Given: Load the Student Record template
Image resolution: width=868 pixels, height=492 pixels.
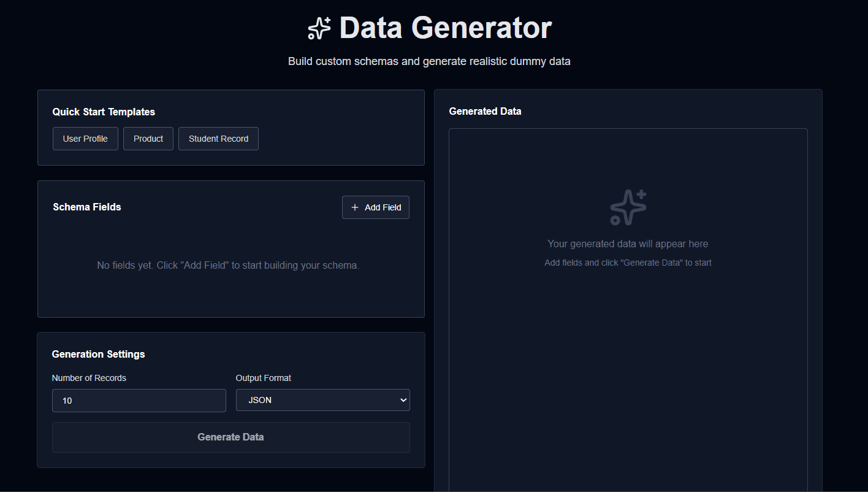Looking at the screenshot, I should point(218,139).
